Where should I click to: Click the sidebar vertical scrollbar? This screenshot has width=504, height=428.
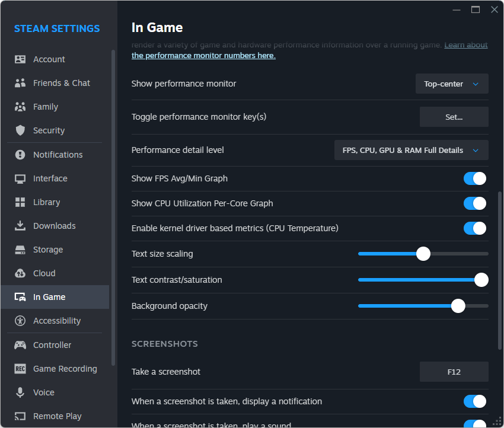tap(113, 207)
